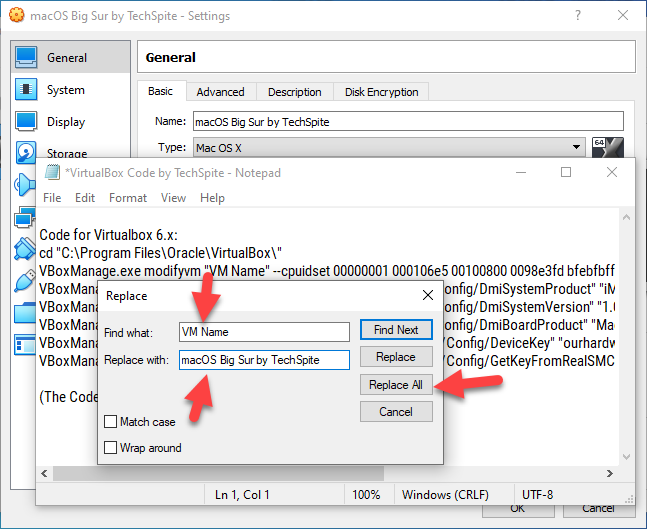Click the help question mark button
647x529 pixels.
pos(578,16)
